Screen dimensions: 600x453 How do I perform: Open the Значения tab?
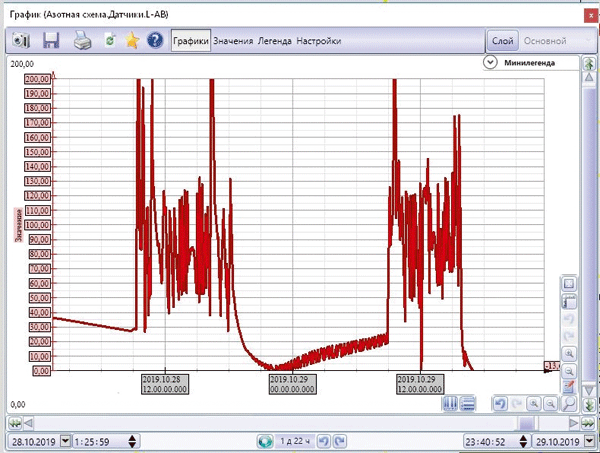[x=233, y=41]
